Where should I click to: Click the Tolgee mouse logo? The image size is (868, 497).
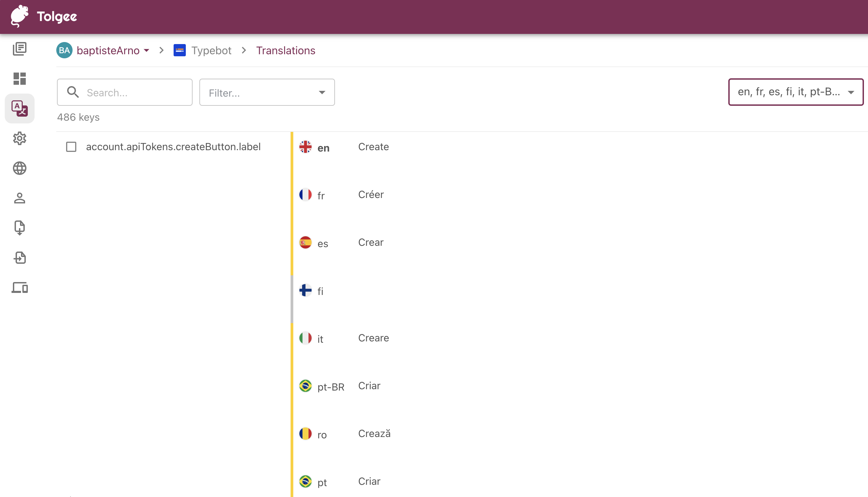click(19, 16)
